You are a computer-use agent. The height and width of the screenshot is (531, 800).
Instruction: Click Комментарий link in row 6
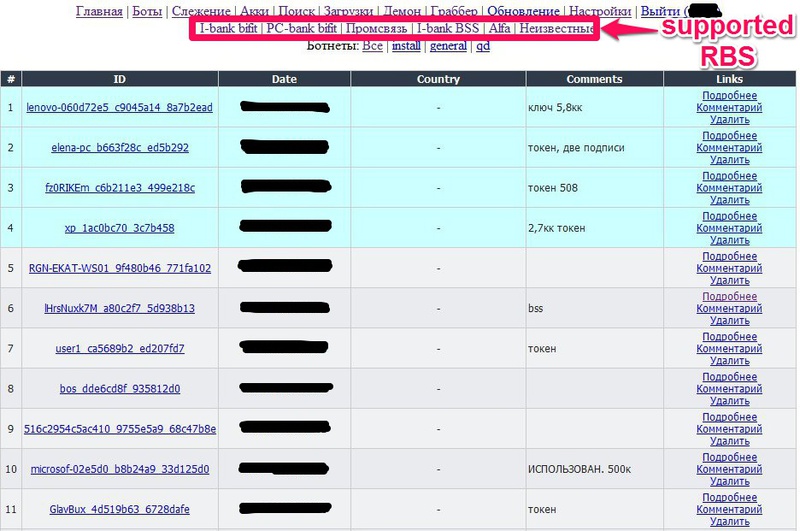[729, 309]
